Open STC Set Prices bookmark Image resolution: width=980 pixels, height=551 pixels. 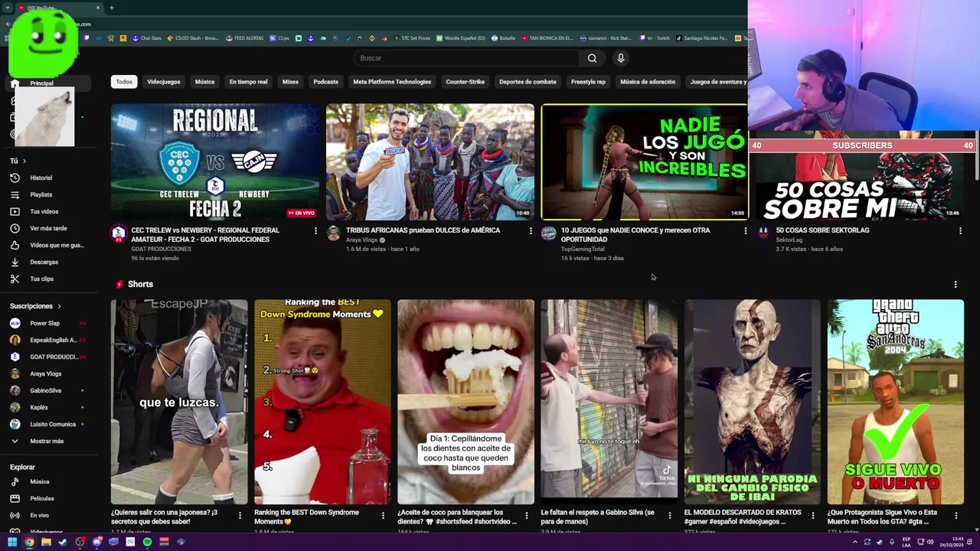point(413,38)
